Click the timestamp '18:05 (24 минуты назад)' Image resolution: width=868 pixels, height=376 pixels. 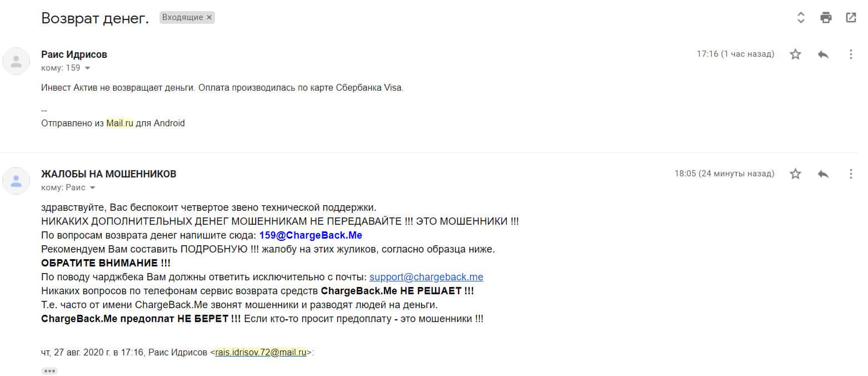click(x=724, y=174)
